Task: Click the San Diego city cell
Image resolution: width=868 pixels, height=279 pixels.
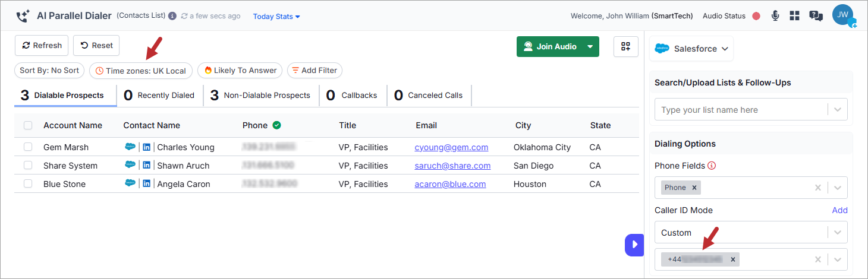Action: pyautogui.click(x=533, y=166)
